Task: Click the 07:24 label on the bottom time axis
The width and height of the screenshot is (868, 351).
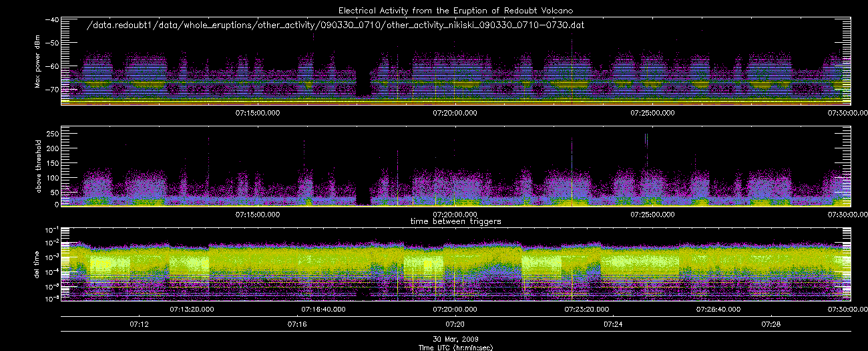Action: [613, 324]
